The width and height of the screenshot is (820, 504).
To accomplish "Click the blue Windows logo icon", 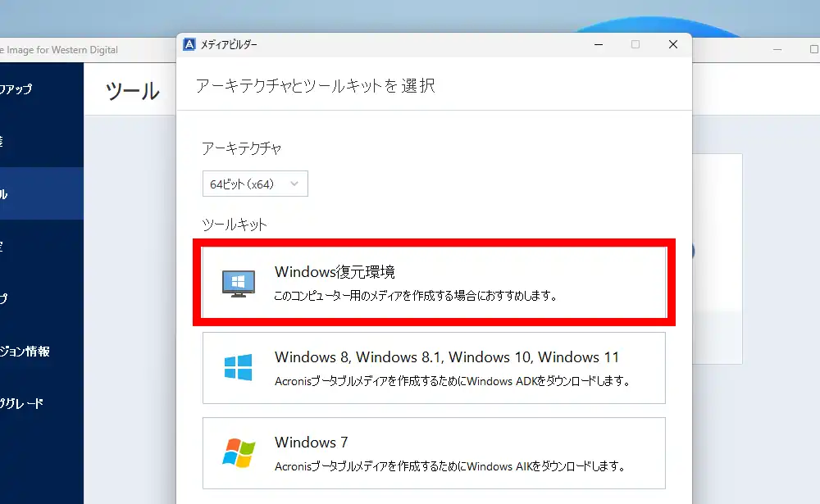I will (x=238, y=367).
